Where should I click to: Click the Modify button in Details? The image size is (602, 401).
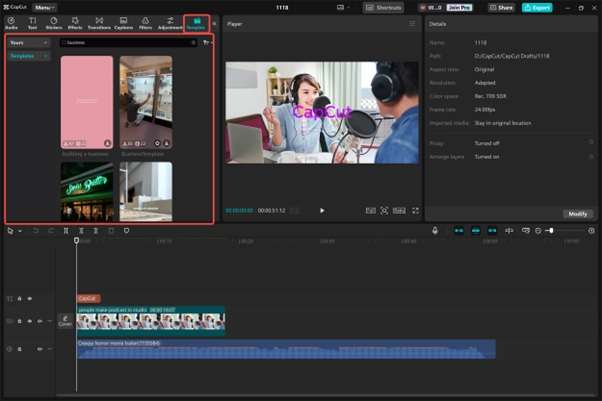click(578, 214)
